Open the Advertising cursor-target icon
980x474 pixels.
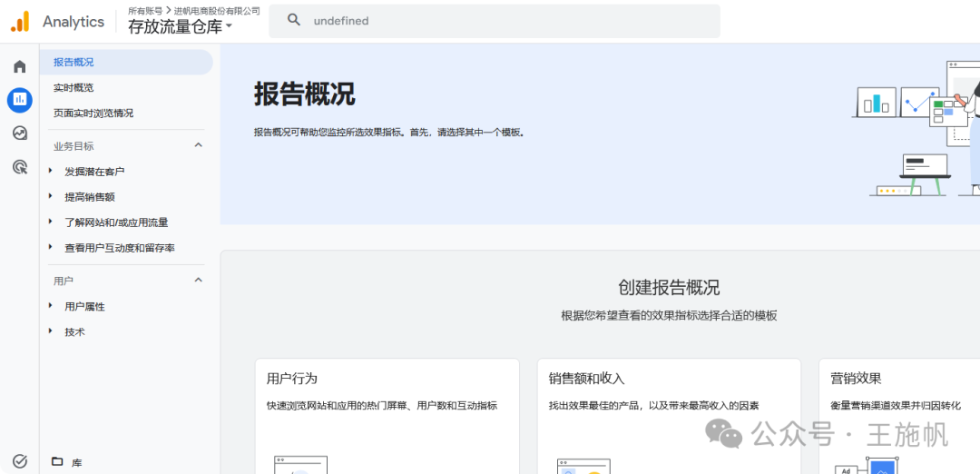(20, 166)
